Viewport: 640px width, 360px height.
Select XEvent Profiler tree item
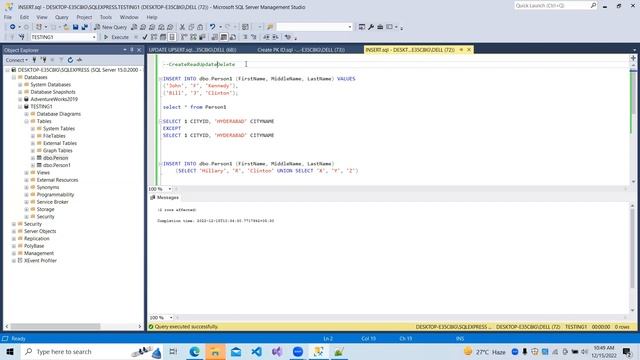[x=40, y=260]
